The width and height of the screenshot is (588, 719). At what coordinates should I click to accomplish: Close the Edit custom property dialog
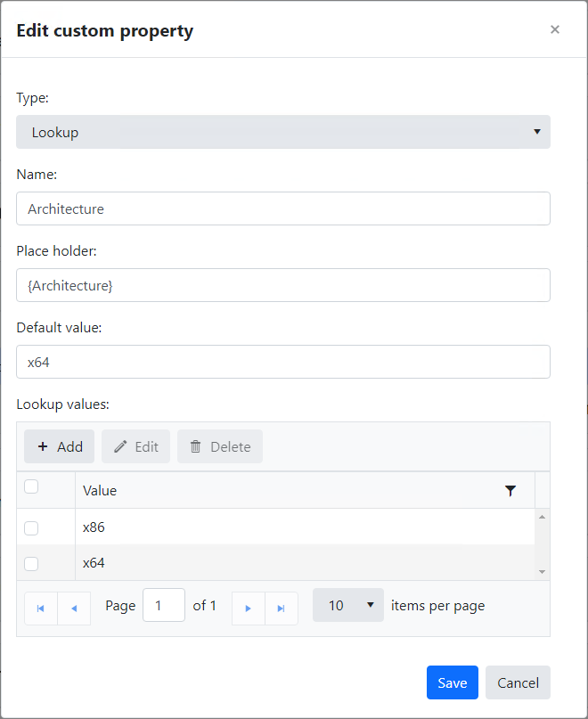pyautogui.click(x=554, y=29)
